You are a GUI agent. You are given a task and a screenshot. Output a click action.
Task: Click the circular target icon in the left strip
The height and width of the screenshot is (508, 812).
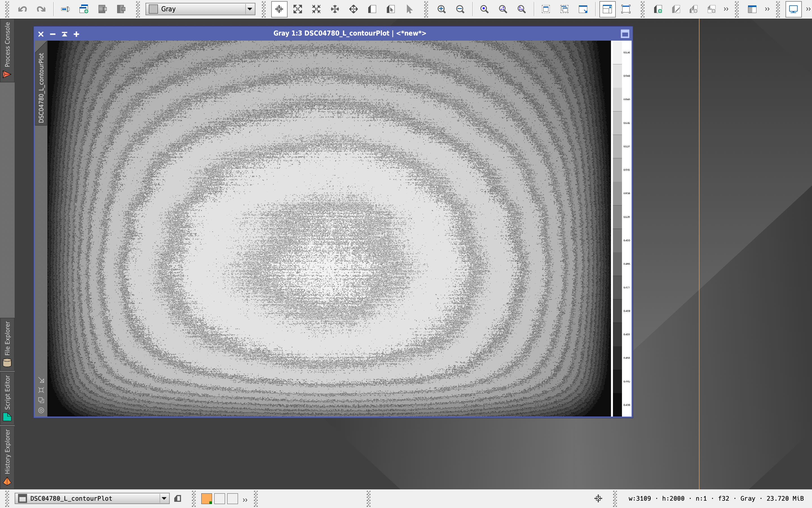[x=41, y=410]
